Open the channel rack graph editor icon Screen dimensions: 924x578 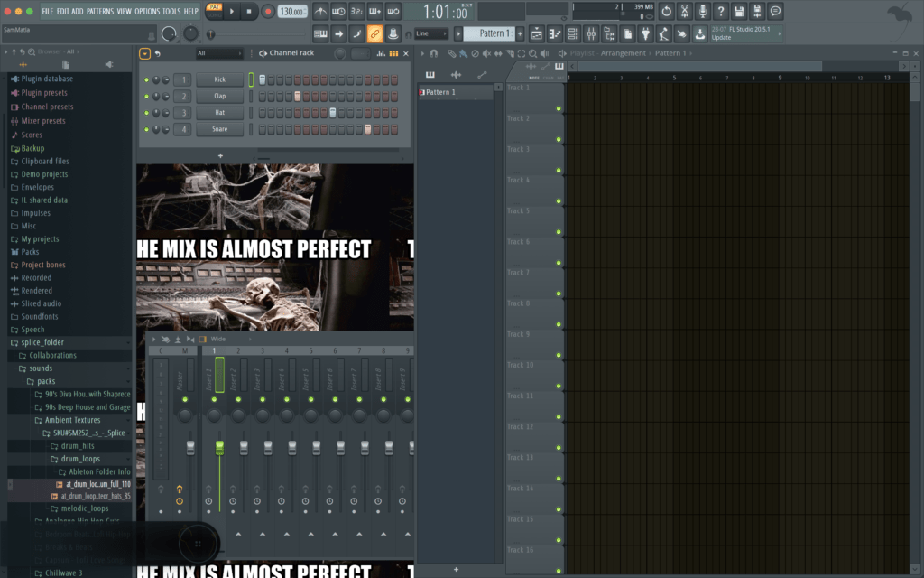[x=382, y=53]
